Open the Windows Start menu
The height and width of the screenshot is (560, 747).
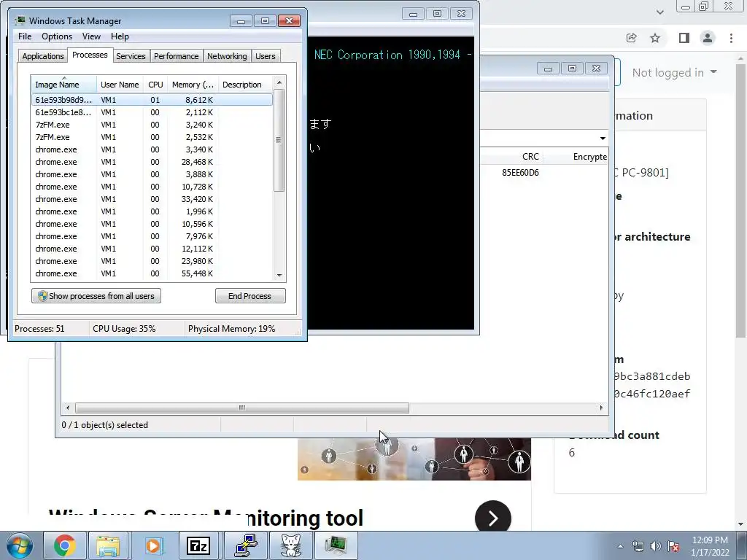pos(20,545)
